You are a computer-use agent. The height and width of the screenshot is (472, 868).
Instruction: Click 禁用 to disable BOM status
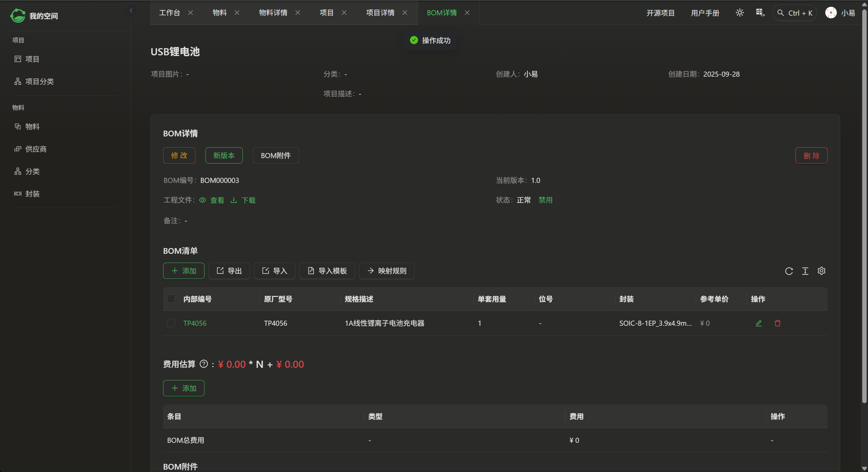tap(545, 200)
